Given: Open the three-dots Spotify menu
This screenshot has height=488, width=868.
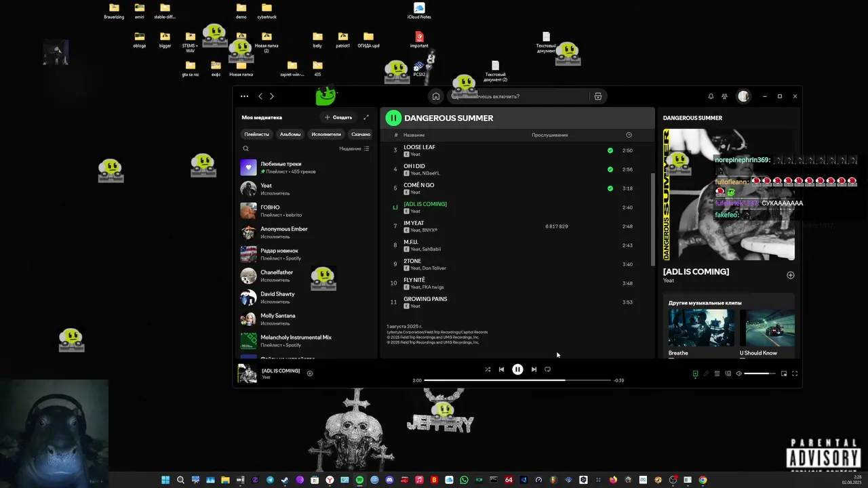Looking at the screenshot, I should click(x=244, y=96).
